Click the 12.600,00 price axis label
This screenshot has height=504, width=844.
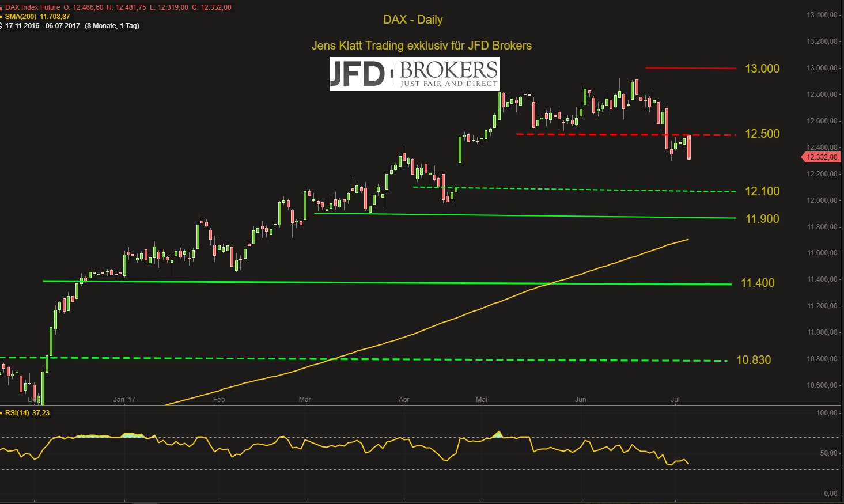(822, 121)
